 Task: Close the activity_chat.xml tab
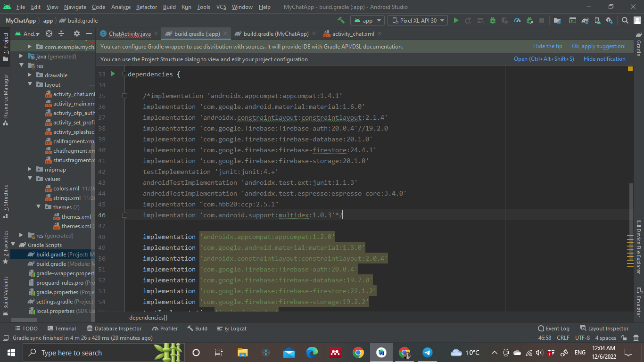tap(380, 33)
